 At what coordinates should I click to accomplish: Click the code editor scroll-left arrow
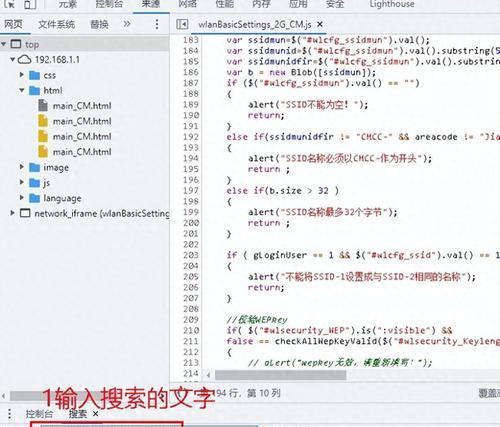[x=208, y=375]
